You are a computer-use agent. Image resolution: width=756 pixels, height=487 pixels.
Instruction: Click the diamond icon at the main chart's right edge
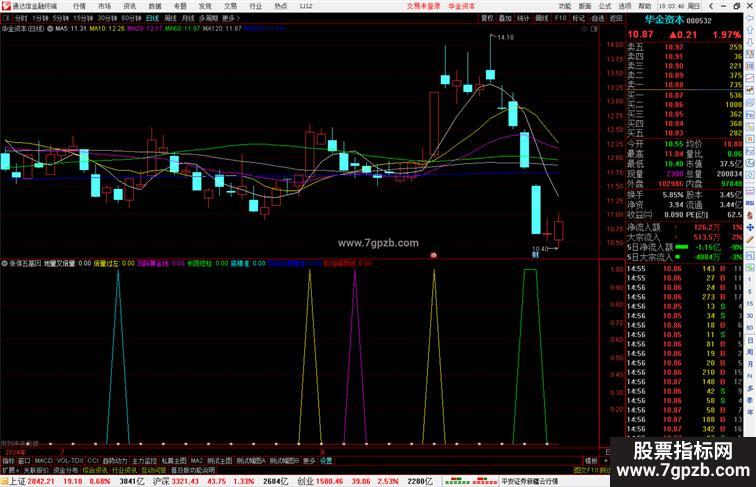coord(584,29)
